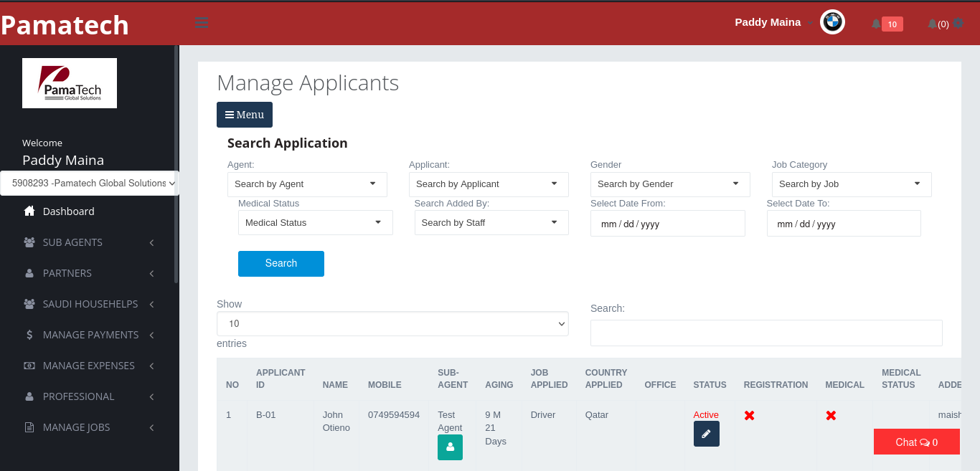The image size is (980, 471).
Task: Click the Select Date To field
Action: (844, 224)
